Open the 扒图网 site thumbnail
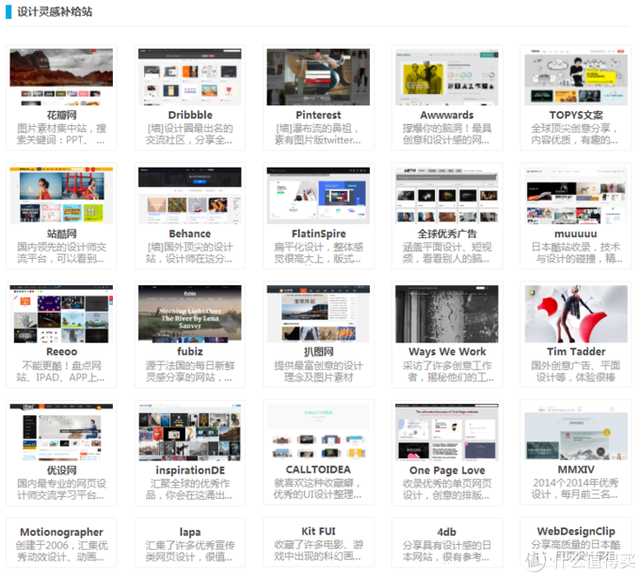This screenshot has width=640, height=577. tap(318, 314)
